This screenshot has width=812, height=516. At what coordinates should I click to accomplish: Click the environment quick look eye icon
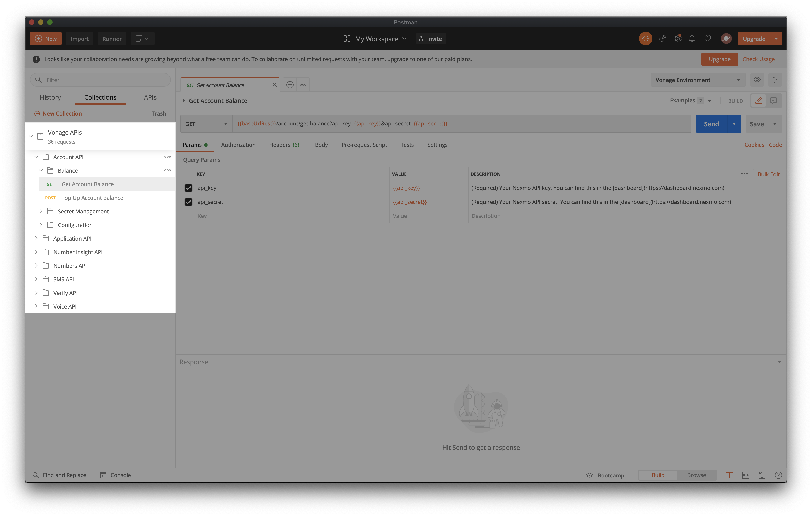tap(757, 80)
